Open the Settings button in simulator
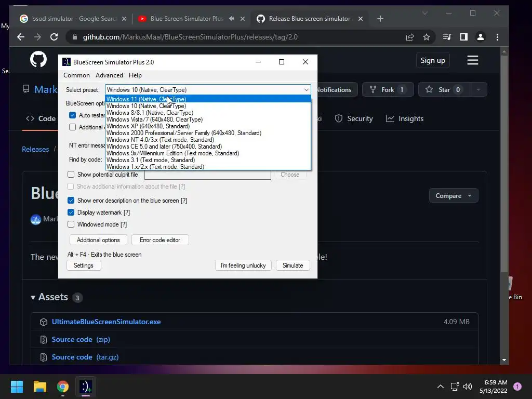This screenshot has height=399, width=532. click(x=84, y=265)
